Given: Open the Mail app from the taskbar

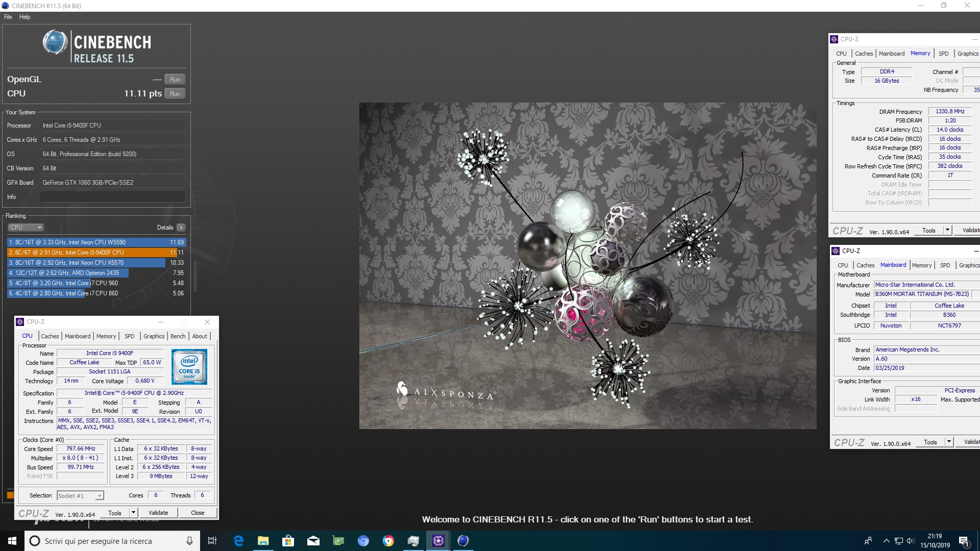Looking at the screenshot, I should (x=313, y=541).
